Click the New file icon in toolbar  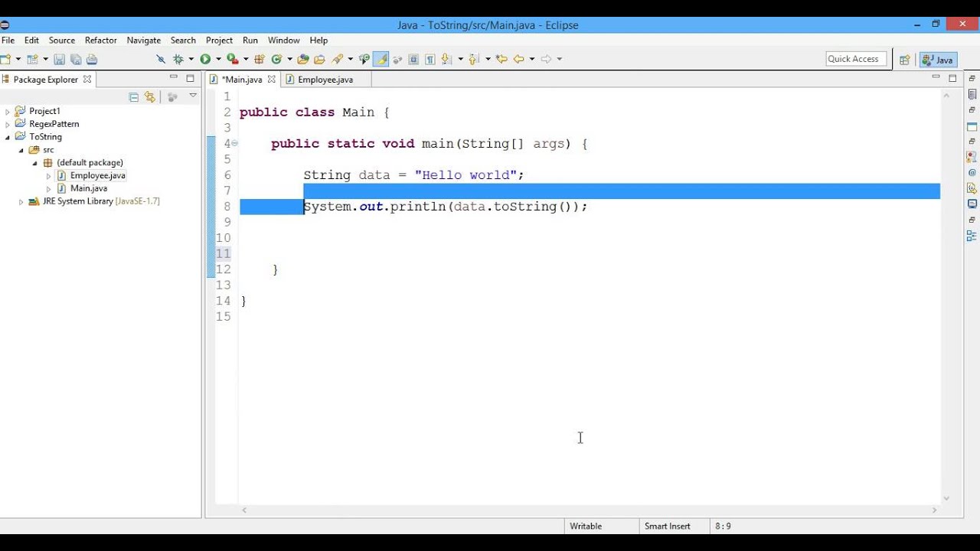click(x=5, y=59)
